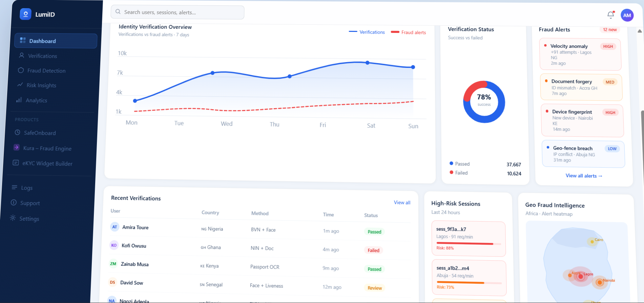Open the Analytics bar chart icon
The height and width of the screenshot is (303, 644).
pos(19,100)
